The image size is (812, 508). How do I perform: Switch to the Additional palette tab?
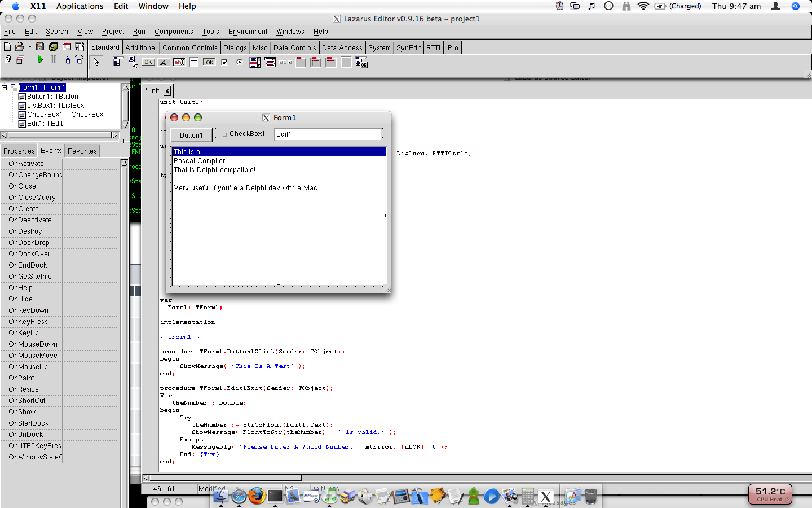click(x=141, y=48)
